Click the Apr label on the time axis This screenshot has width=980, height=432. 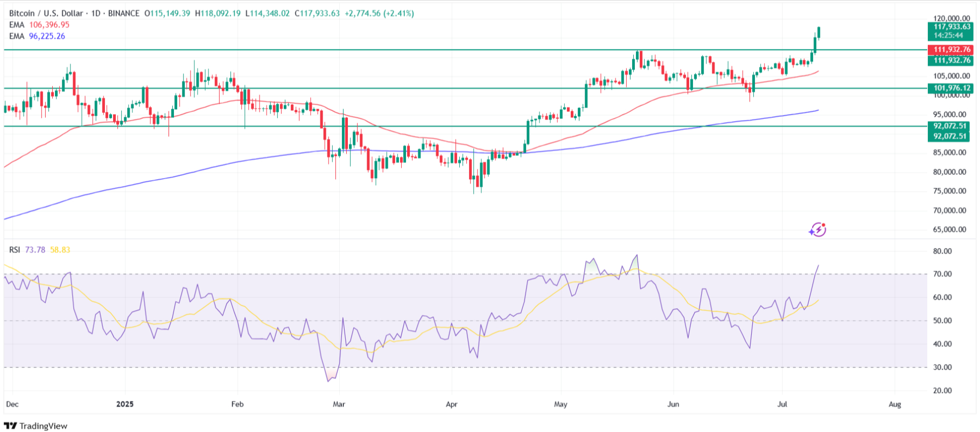click(451, 404)
